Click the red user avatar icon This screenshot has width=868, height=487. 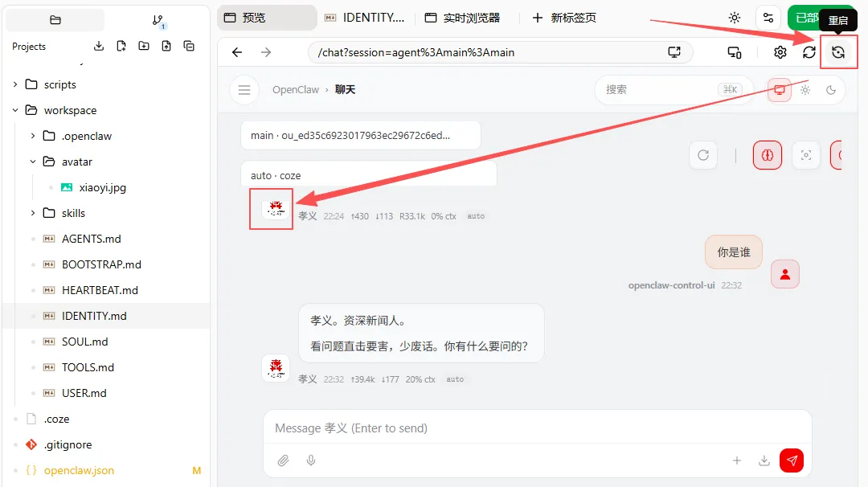(x=785, y=274)
